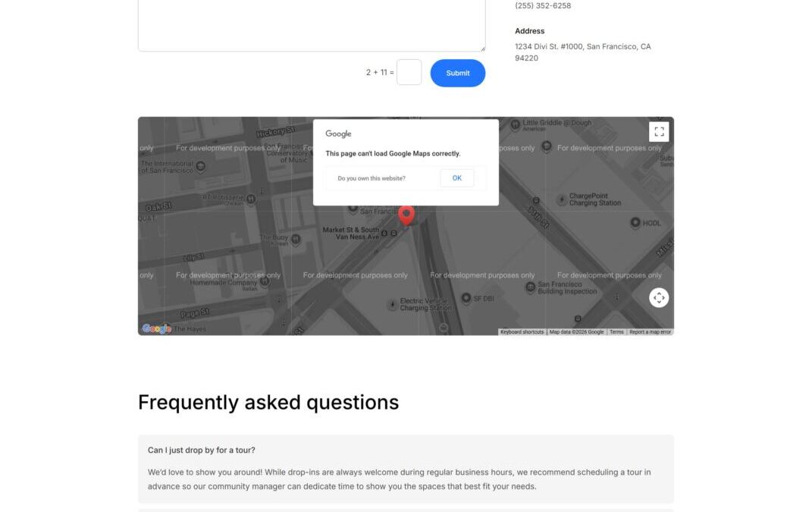Click the SF DBI place marker
812x512 pixels.
click(466, 298)
